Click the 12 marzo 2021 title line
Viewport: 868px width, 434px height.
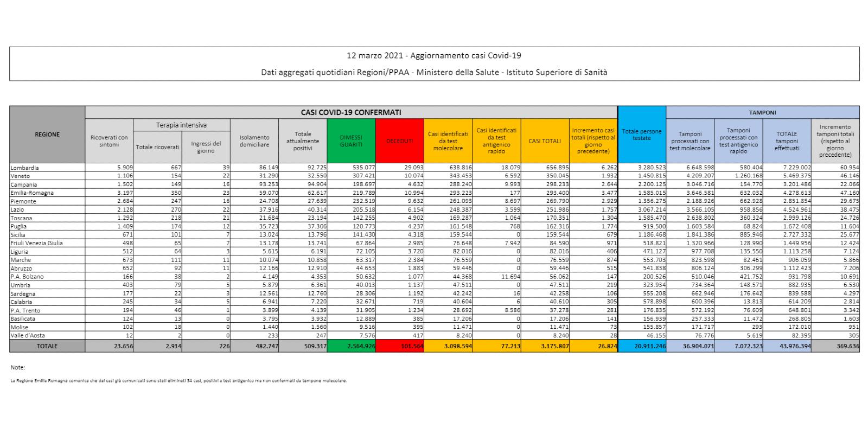[x=434, y=55]
